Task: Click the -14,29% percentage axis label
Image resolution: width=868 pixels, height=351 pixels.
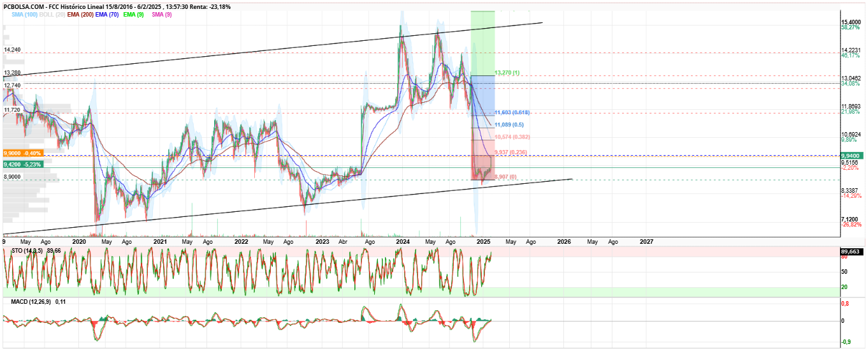Action: pos(851,196)
